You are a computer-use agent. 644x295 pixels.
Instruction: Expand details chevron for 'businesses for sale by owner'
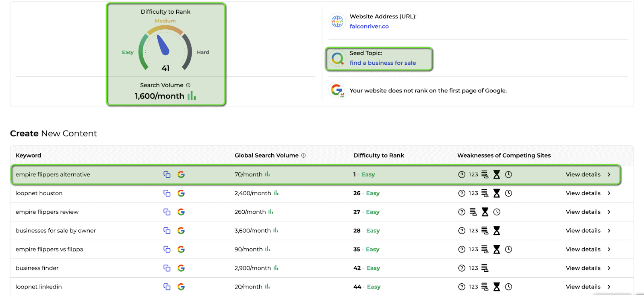point(609,231)
